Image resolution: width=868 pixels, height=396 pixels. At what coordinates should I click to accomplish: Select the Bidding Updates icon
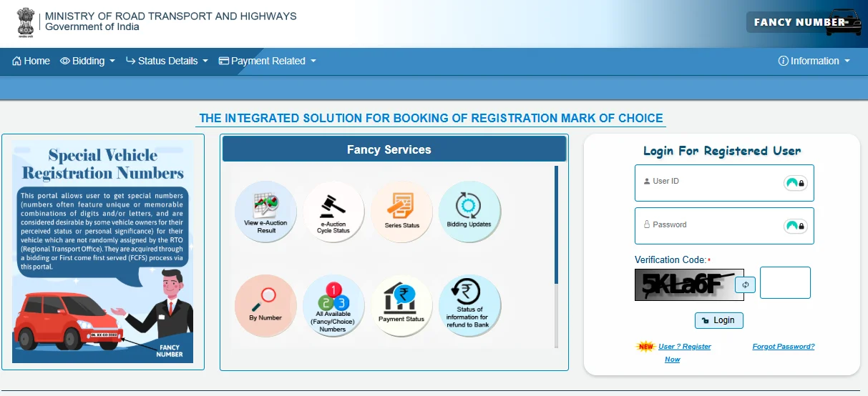coord(469,211)
